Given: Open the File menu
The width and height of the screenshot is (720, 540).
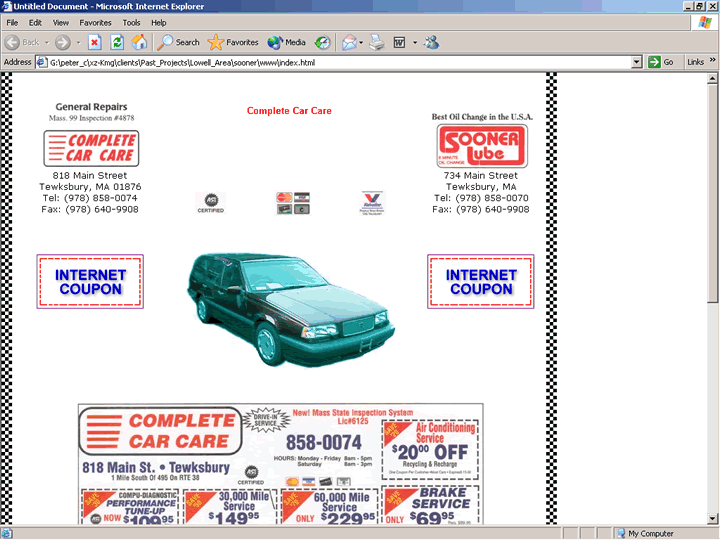Looking at the screenshot, I should pyautogui.click(x=12, y=22).
